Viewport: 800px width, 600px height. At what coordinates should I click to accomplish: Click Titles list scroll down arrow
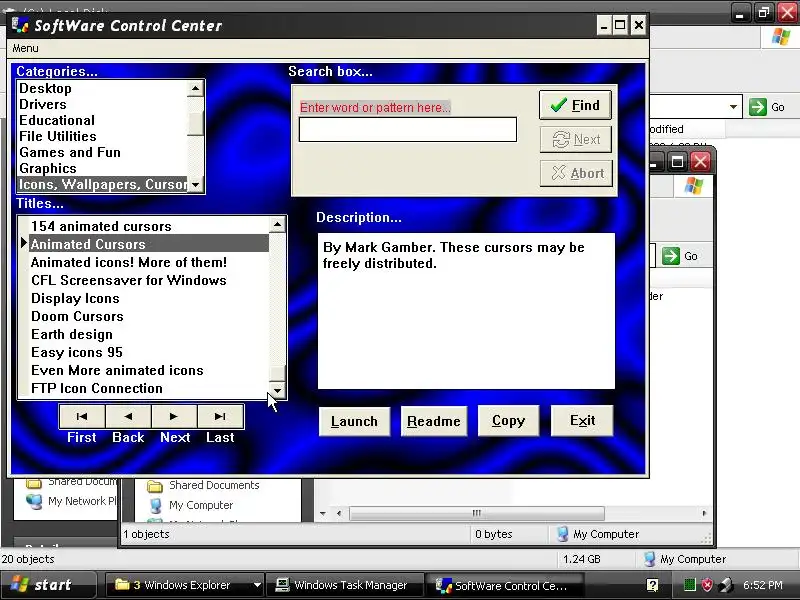pos(277,390)
